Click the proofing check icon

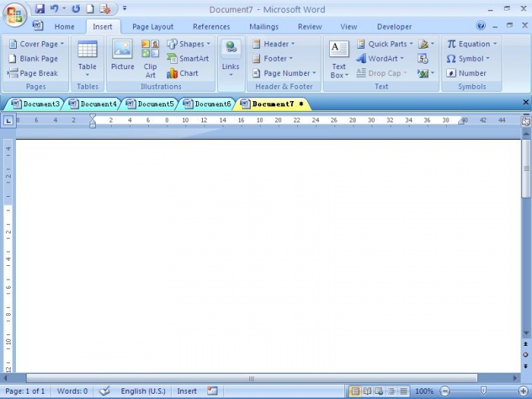[105, 391]
